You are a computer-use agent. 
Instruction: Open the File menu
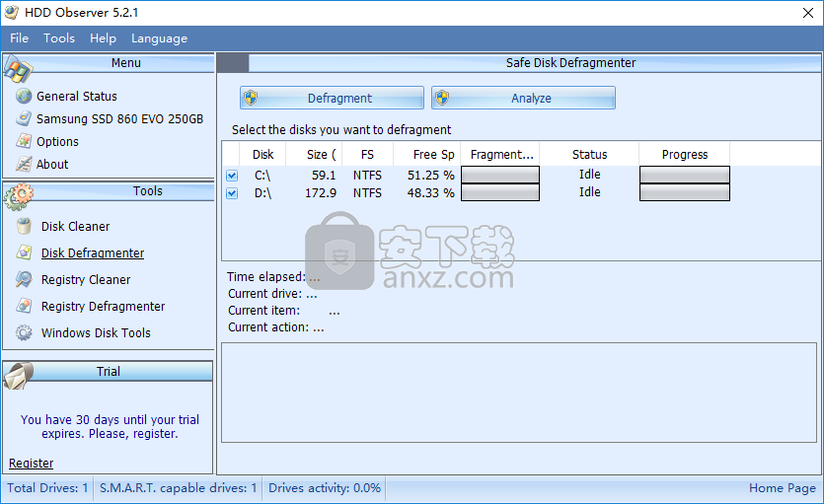(x=20, y=38)
